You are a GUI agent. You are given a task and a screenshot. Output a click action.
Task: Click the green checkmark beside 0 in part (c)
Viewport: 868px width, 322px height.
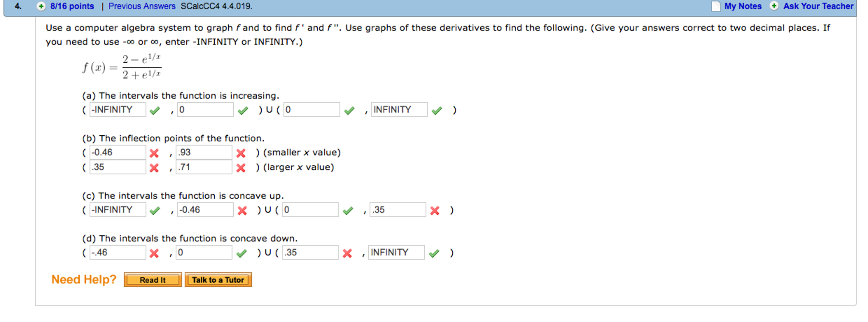pos(348,210)
